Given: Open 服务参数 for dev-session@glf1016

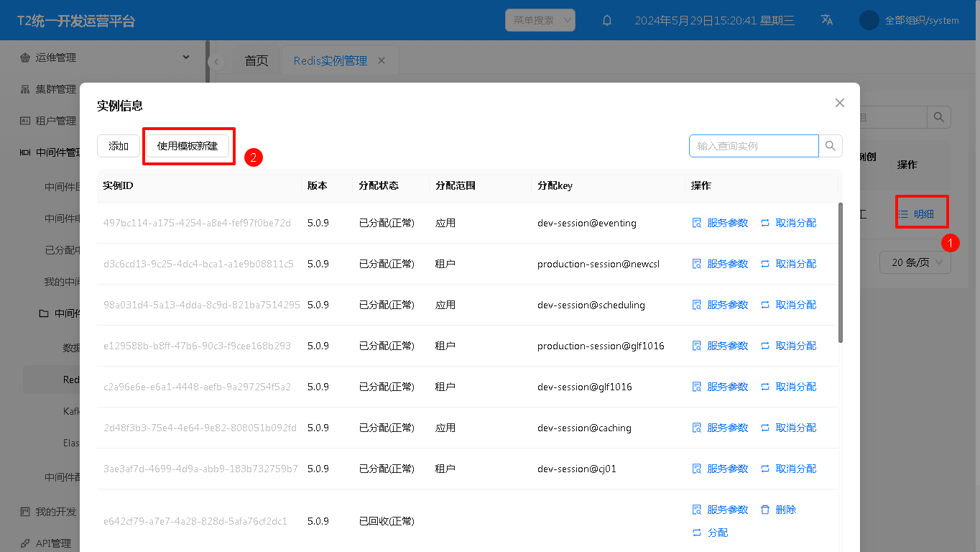Looking at the screenshot, I should 720,387.
